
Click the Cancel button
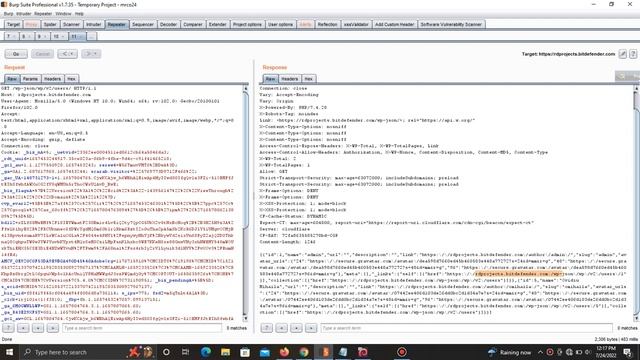[42, 54]
